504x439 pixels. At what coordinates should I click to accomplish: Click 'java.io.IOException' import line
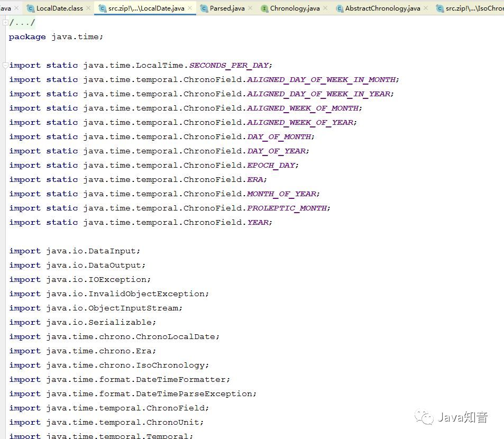point(80,280)
